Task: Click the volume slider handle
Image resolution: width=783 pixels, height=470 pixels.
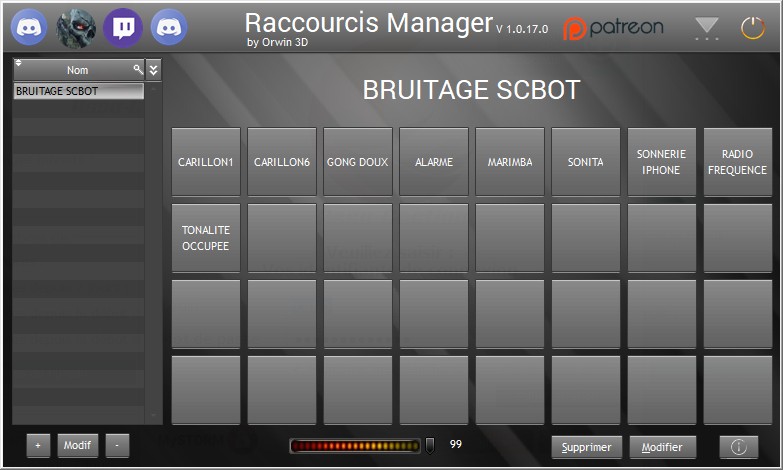Action: click(x=429, y=446)
